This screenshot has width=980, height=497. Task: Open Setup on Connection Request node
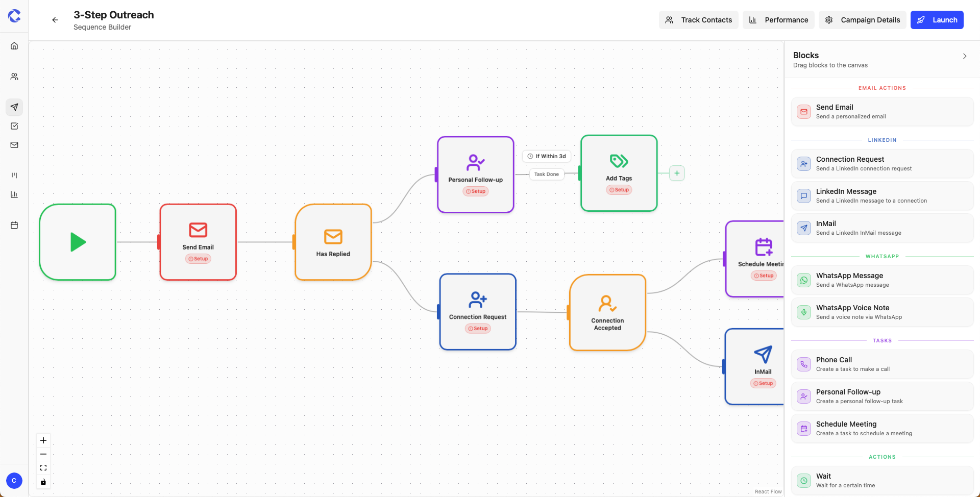478,329
